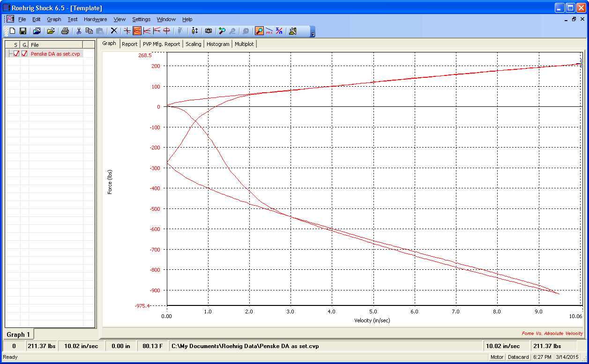Cut using the scissors icon
Viewport: 589px width, 364px height.
pyautogui.click(x=79, y=31)
